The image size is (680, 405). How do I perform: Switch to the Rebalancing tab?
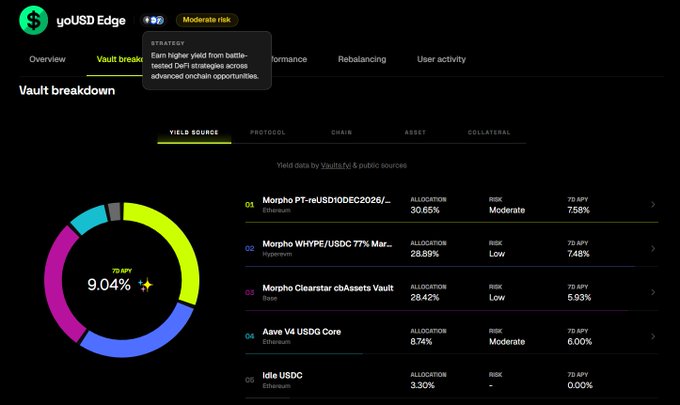tap(362, 59)
